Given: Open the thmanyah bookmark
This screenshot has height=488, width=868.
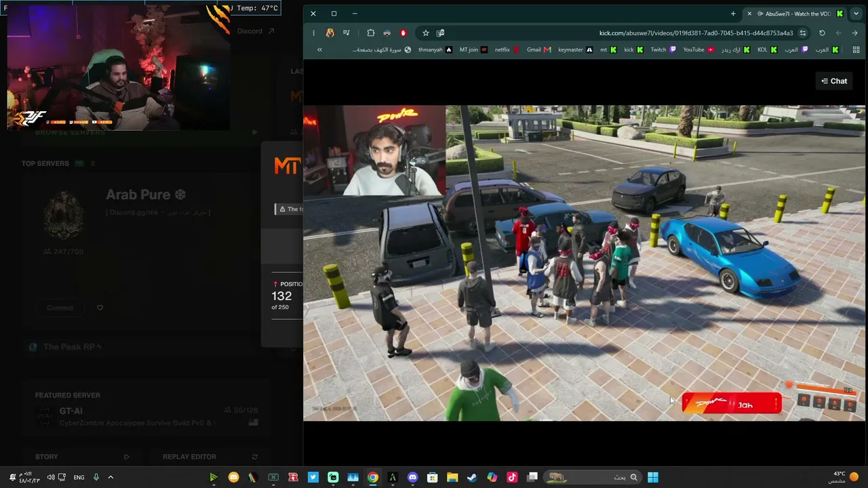Looking at the screenshot, I should pos(435,49).
